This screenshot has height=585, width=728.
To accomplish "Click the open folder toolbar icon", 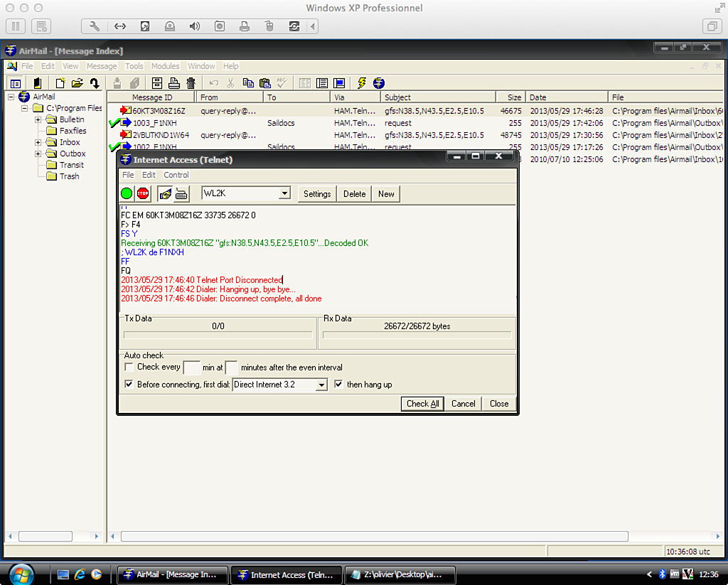I will coord(77,84).
